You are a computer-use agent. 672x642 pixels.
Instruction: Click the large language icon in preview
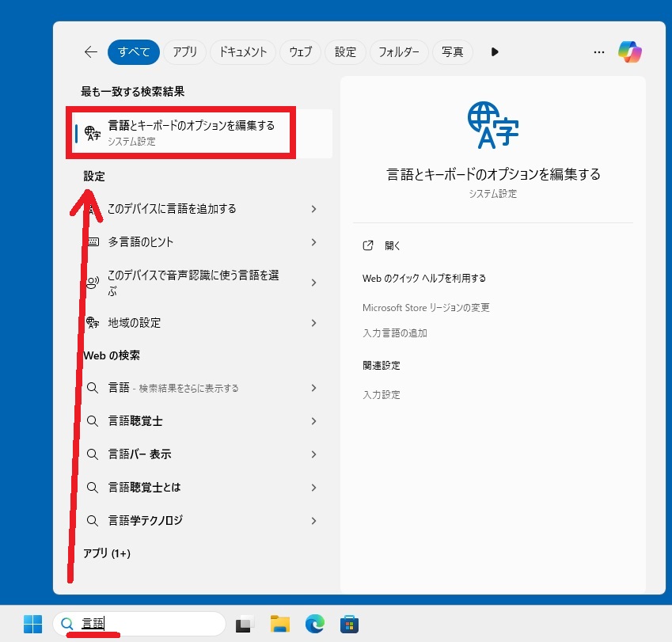(x=493, y=125)
